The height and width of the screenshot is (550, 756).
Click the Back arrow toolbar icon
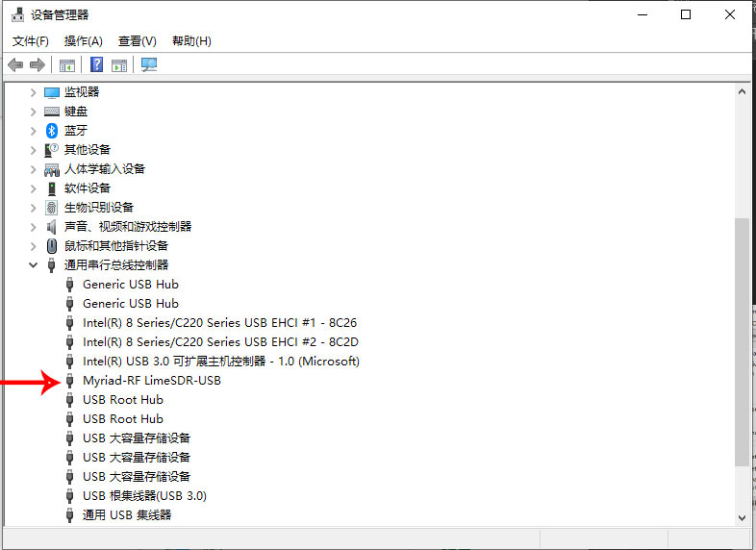click(x=15, y=64)
